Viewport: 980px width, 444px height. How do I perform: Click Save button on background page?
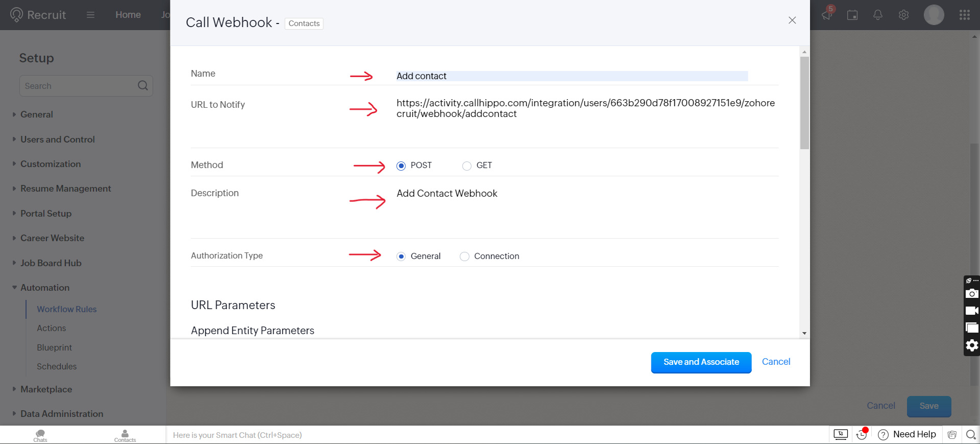point(929,406)
